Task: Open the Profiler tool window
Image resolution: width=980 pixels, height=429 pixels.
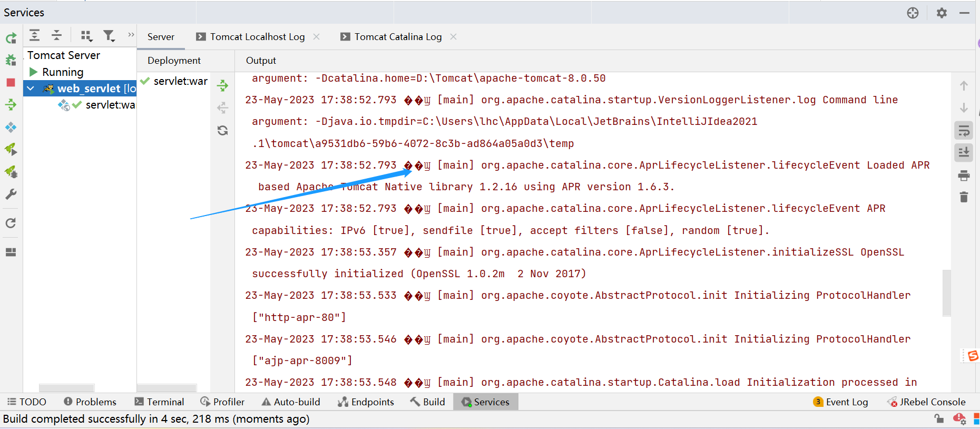Action: tap(222, 402)
